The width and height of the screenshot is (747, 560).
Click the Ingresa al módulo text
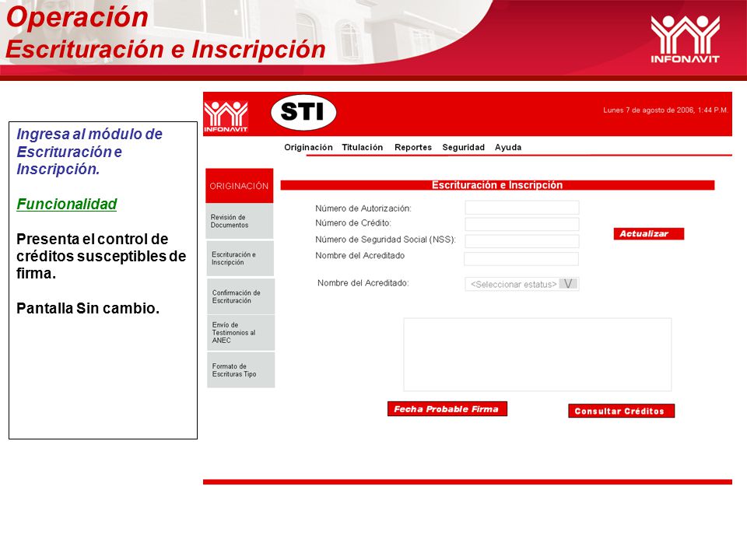pos(89,151)
